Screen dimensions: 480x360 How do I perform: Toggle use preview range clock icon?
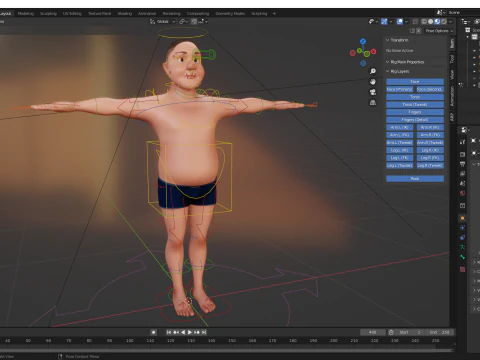coord(391,332)
